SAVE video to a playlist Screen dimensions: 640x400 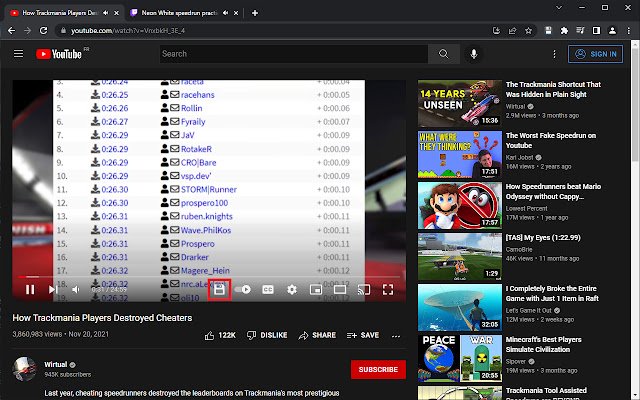363,335
